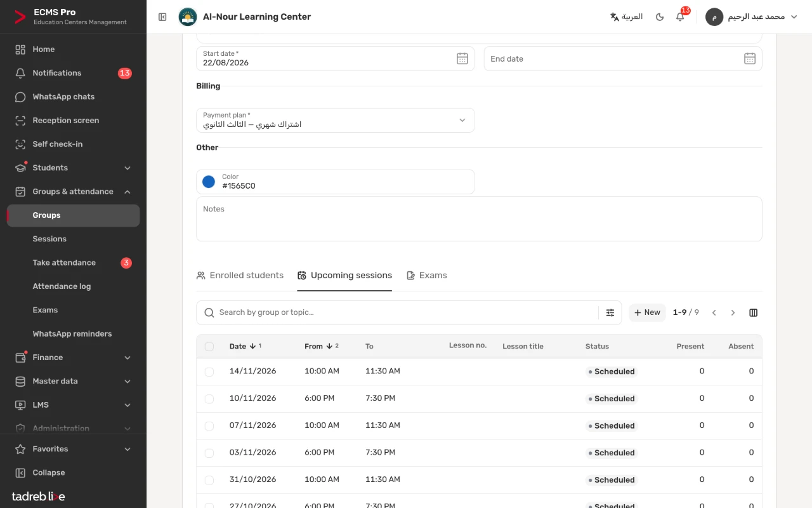Viewport: 812px width, 508px height.
Task: Switch to Exams tab
Action: point(426,276)
